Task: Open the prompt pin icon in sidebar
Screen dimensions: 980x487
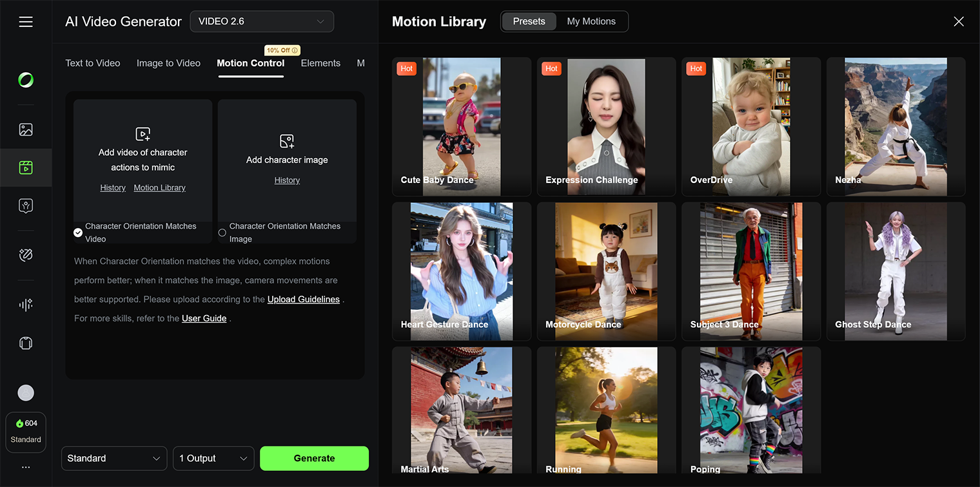Action: [x=26, y=205]
